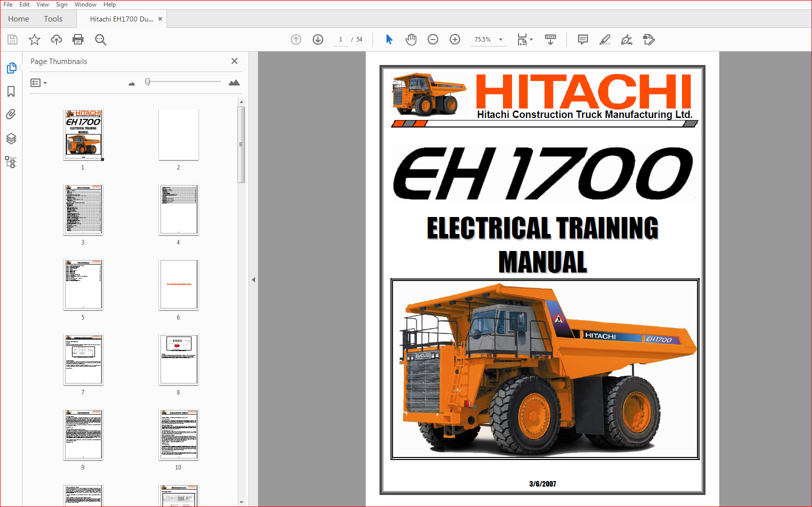Activate the hand pan tool
812x507 pixels.
(x=411, y=39)
